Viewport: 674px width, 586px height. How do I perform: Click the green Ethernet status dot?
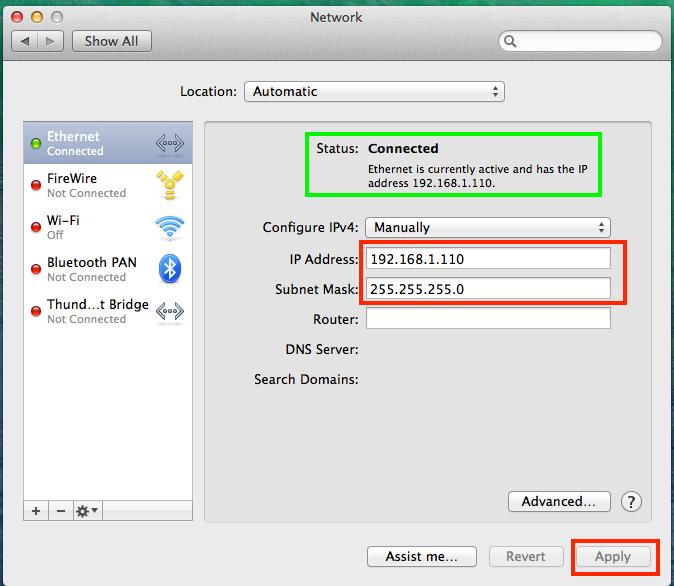[x=36, y=143]
